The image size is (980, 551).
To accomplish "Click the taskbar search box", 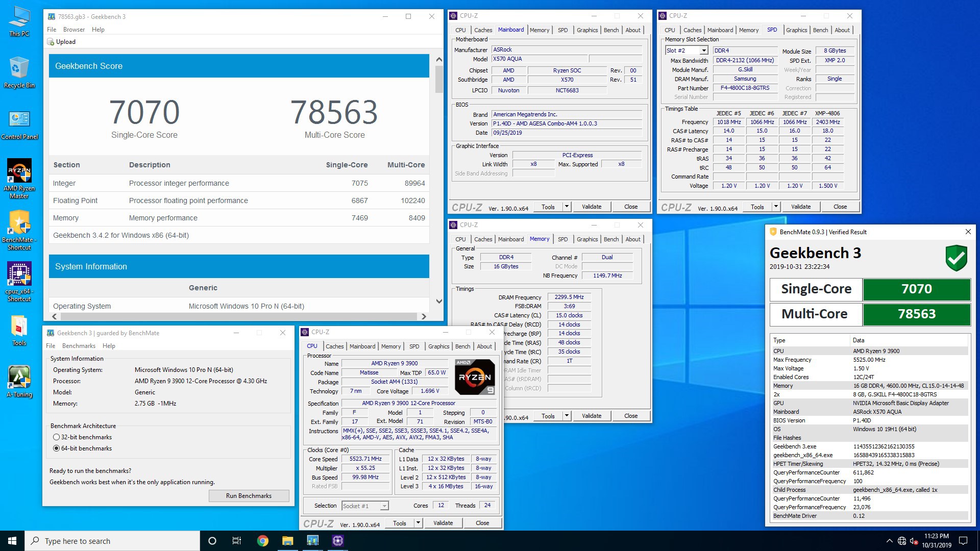I will tap(112, 541).
